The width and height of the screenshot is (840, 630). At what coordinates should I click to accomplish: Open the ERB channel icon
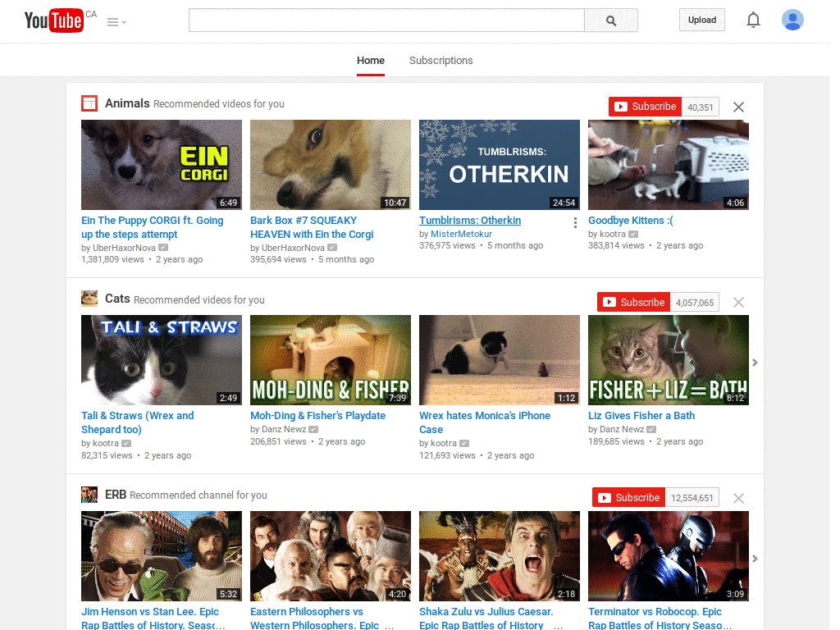click(89, 495)
